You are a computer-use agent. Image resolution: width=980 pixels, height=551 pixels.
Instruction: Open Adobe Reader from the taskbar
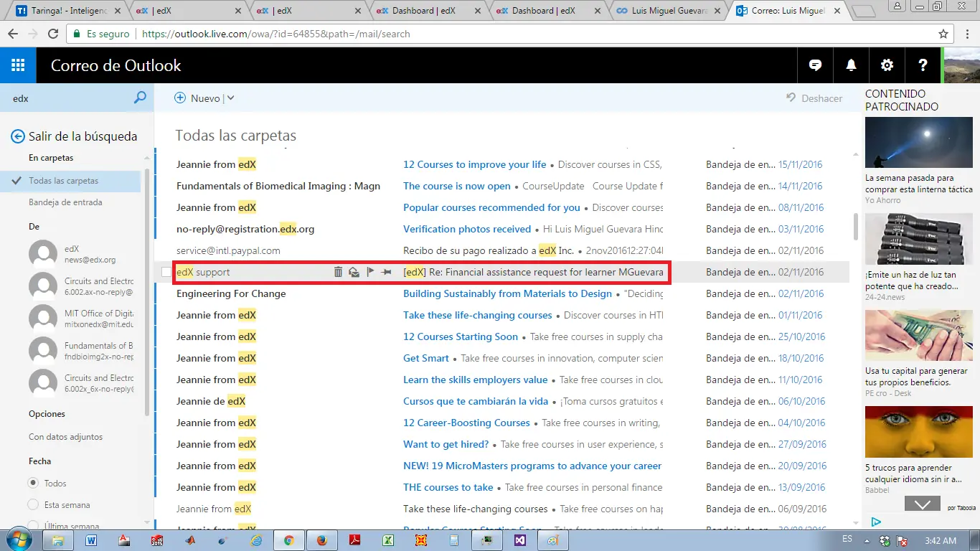[x=354, y=540]
